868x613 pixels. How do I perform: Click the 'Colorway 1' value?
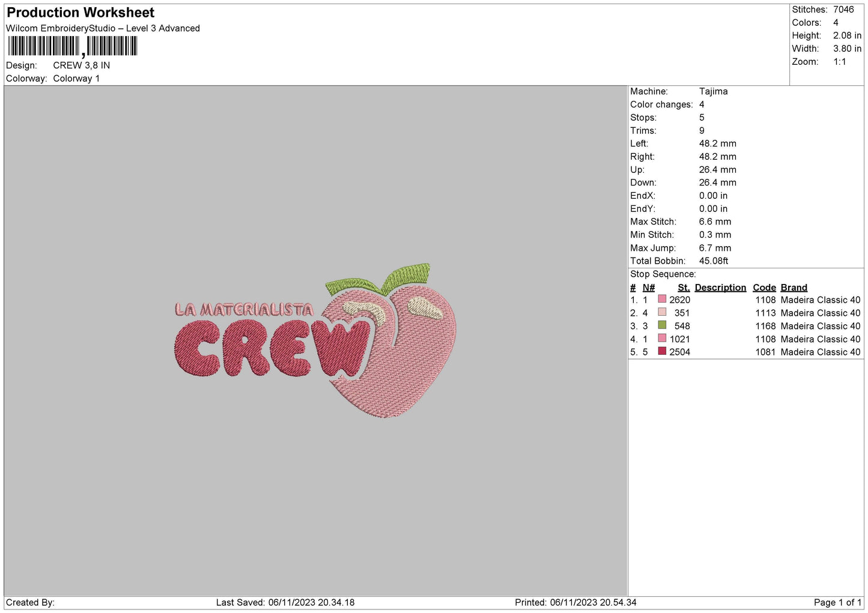76,79
